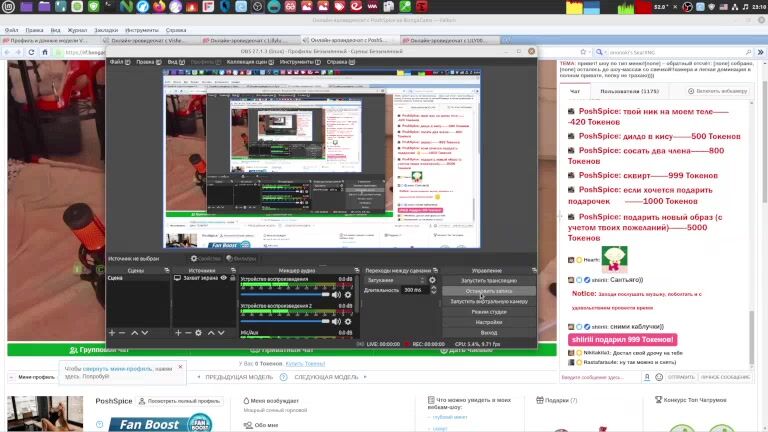Screen dimensions: 768x432
Task: Open the OBS Tools menu
Action: 297,62
